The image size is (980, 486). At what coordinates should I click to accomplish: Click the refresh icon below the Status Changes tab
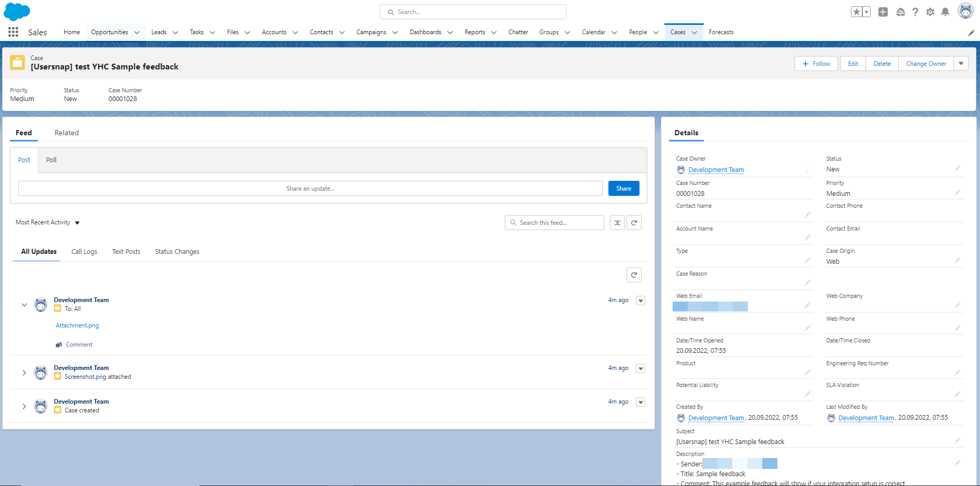(634, 275)
